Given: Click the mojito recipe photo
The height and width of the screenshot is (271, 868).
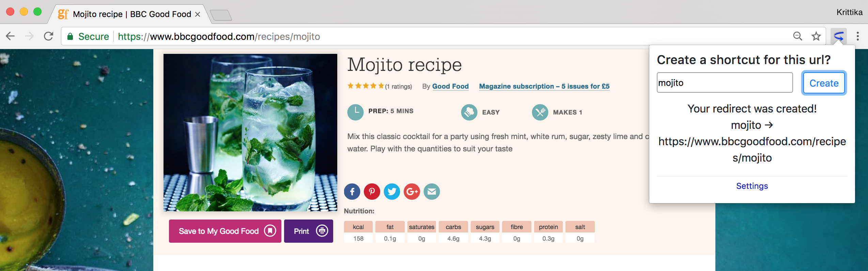Looking at the screenshot, I should click(250, 132).
